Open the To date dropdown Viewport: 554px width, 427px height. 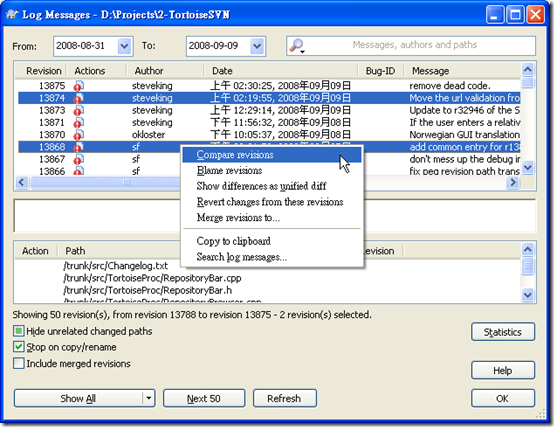pyautogui.click(x=257, y=46)
